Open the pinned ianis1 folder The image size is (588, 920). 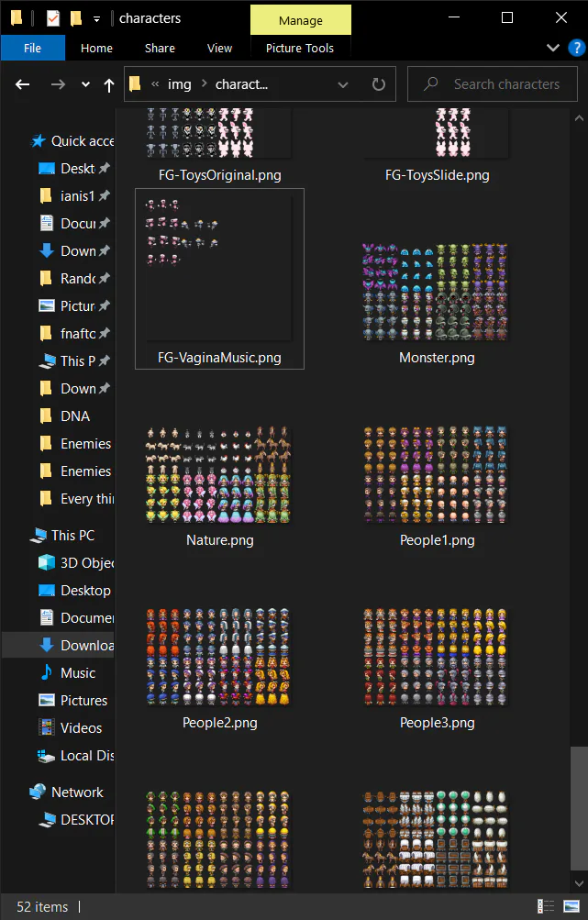pyautogui.click(x=74, y=196)
